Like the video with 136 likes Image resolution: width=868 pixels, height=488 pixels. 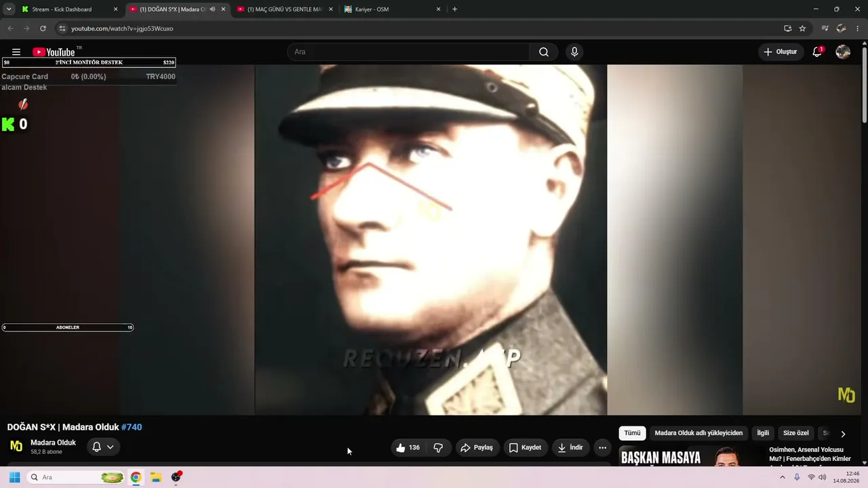pos(408,448)
